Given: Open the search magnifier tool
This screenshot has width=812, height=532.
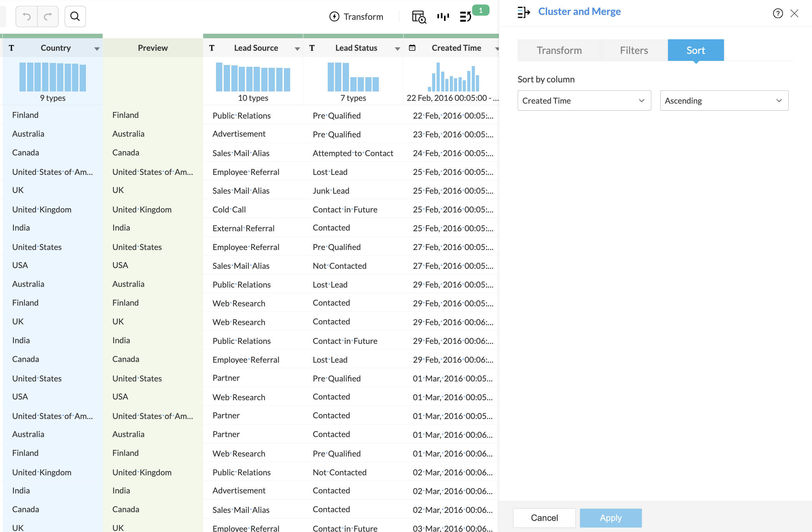Looking at the screenshot, I should (x=75, y=16).
